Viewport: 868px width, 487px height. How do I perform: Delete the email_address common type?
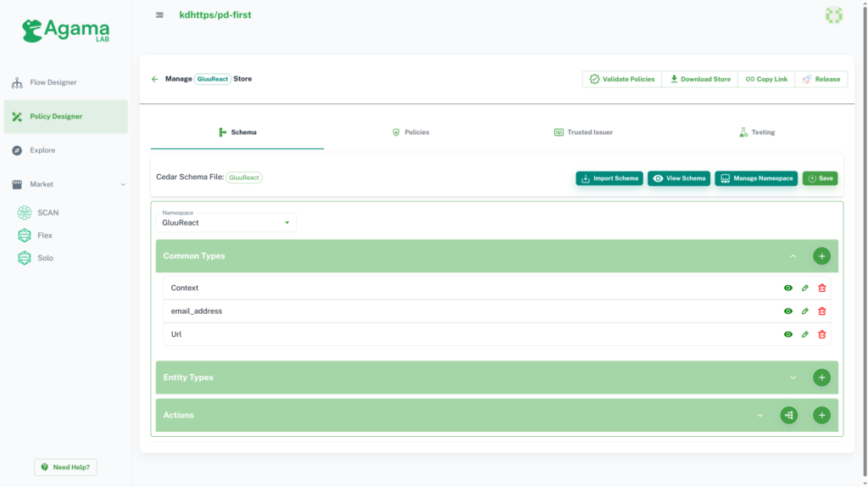822,311
